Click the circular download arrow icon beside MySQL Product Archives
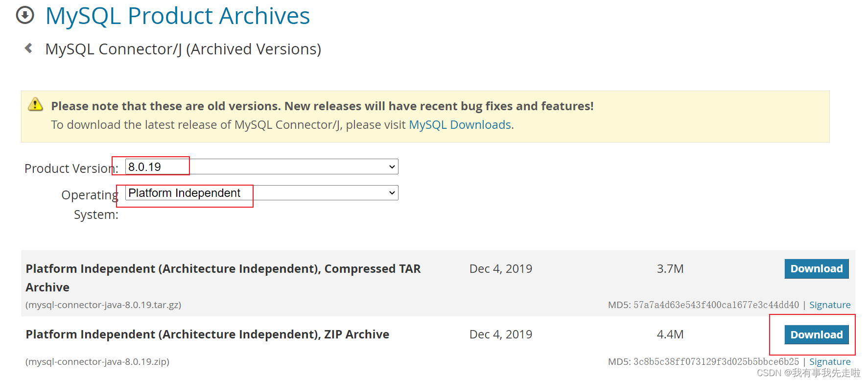The width and height of the screenshot is (868, 382). [24, 15]
